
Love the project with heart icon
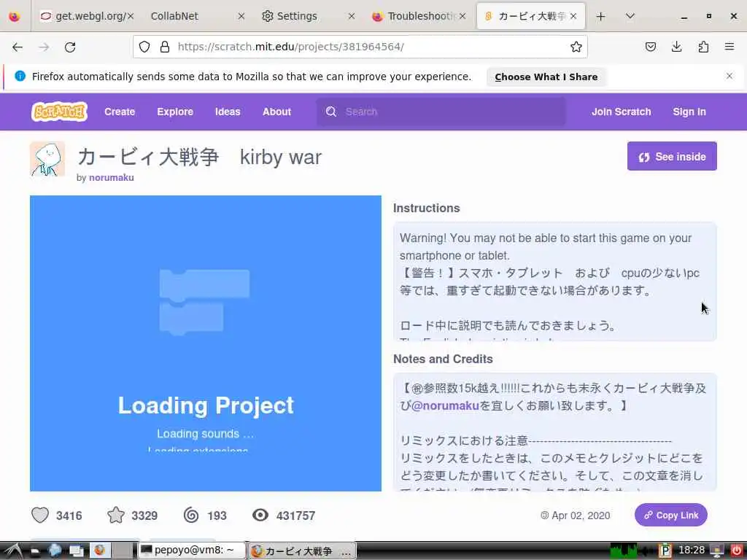40,516
